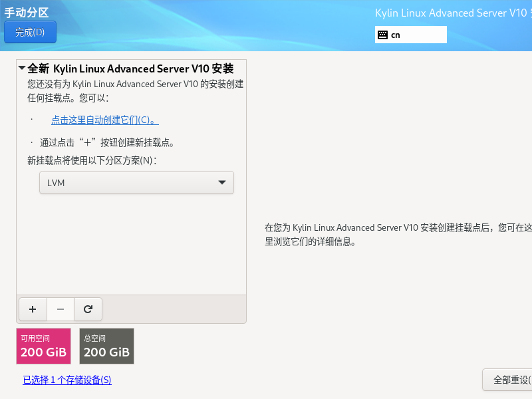Click the arrow on the LVM dropdown
This screenshot has height=399, width=532.
tap(222, 183)
